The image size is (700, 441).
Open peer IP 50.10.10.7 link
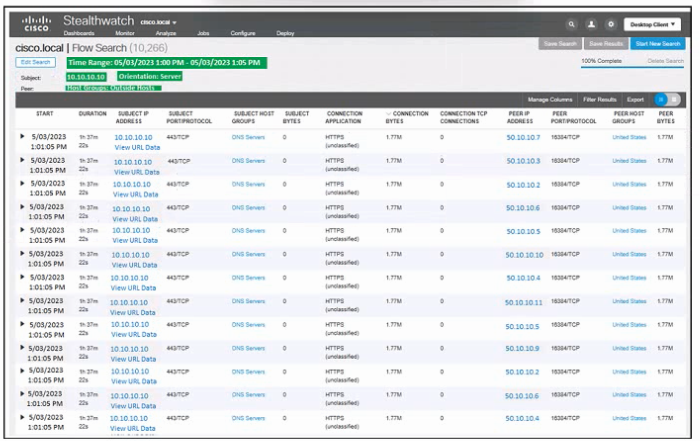(523, 138)
